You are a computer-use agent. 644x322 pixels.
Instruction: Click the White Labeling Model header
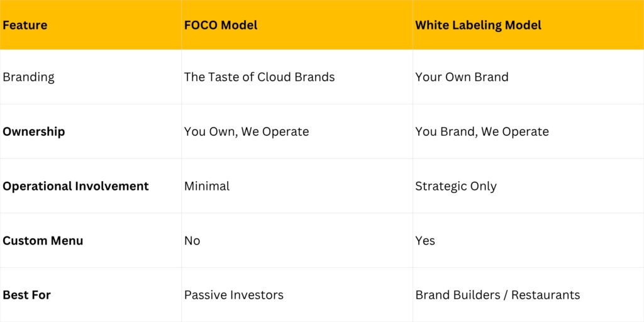tap(478, 26)
